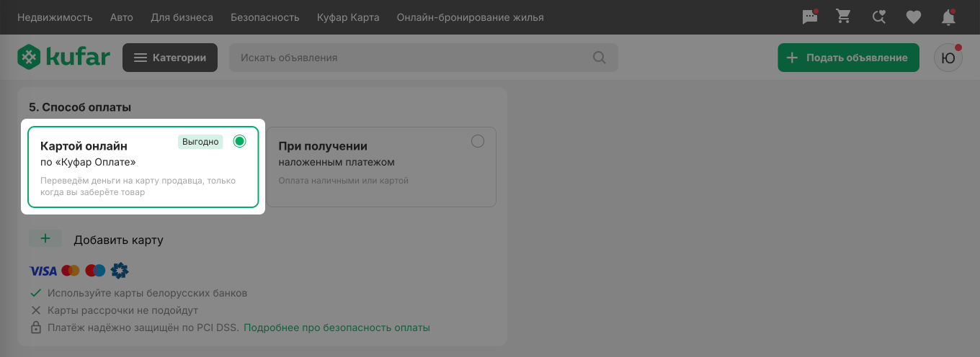Open Авто in top menu
The image size is (980, 357).
[x=122, y=17]
